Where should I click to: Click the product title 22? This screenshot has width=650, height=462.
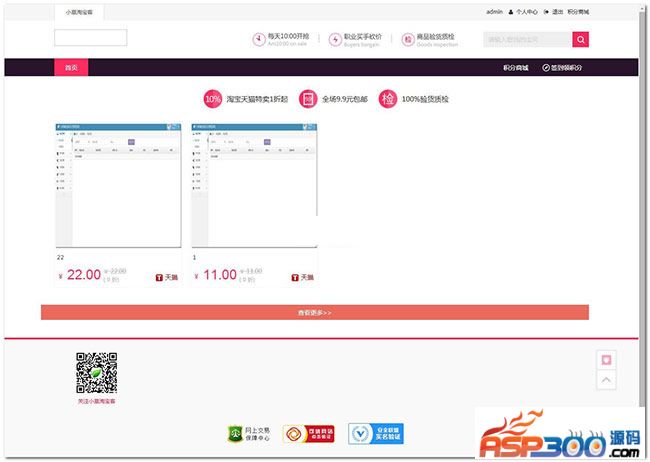click(61, 258)
